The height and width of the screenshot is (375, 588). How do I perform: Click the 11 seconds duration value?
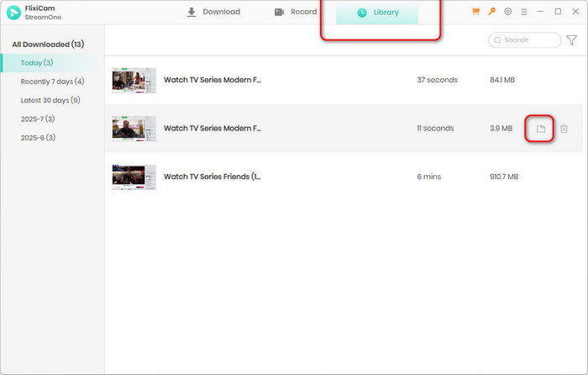click(435, 129)
